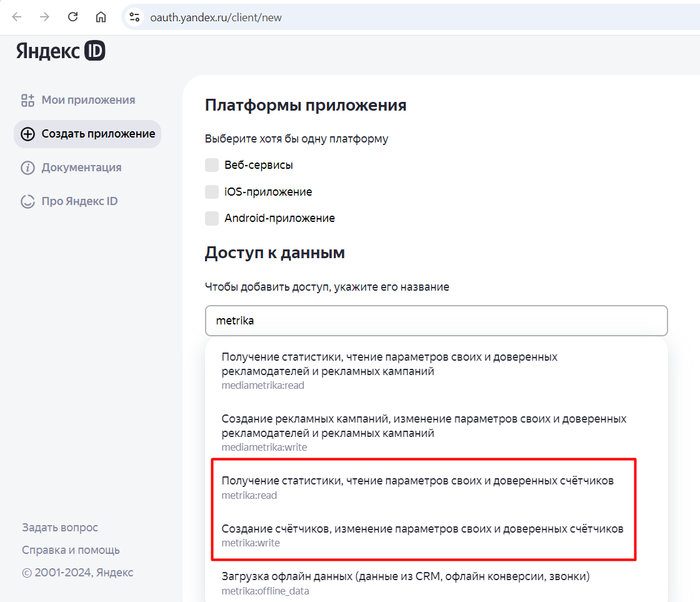This screenshot has width=700, height=602.
Task: Click the plus icon for Создать приложение
Action: pyautogui.click(x=27, y=134)
